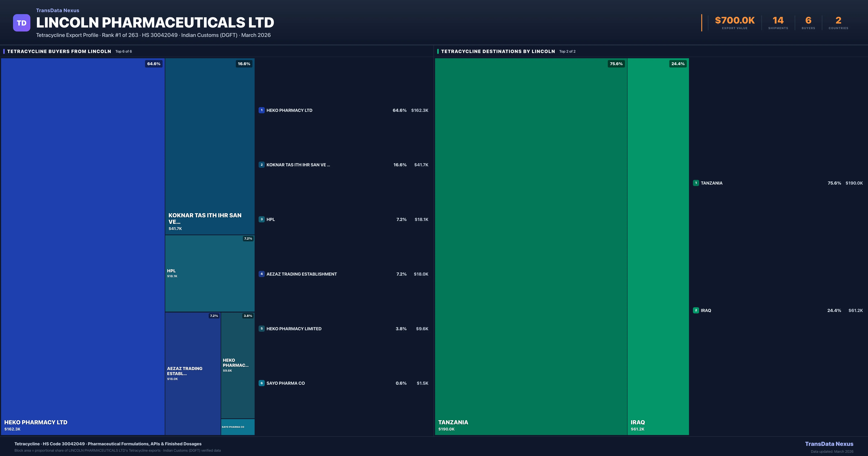This screenshot has width=868, height=456.
Task: Click the rank 1 badge beside TANZANIA
Action: tap(696, 183)
